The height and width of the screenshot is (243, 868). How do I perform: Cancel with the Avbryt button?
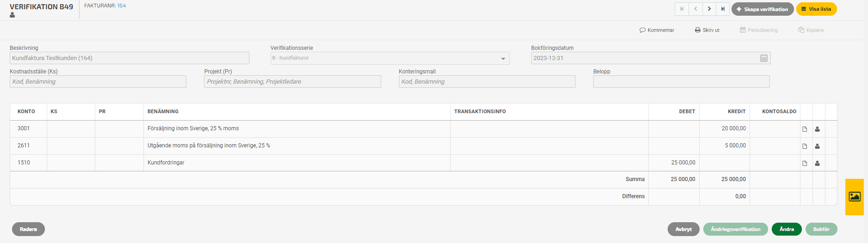tap(683, 229)
